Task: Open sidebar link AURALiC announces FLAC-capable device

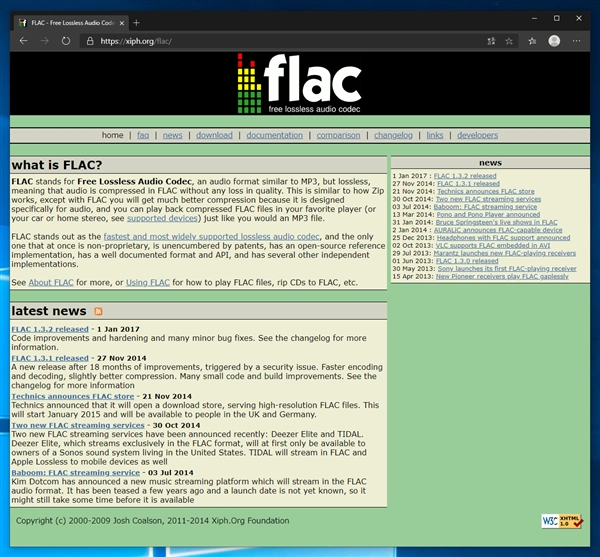Action: (498, 230)
